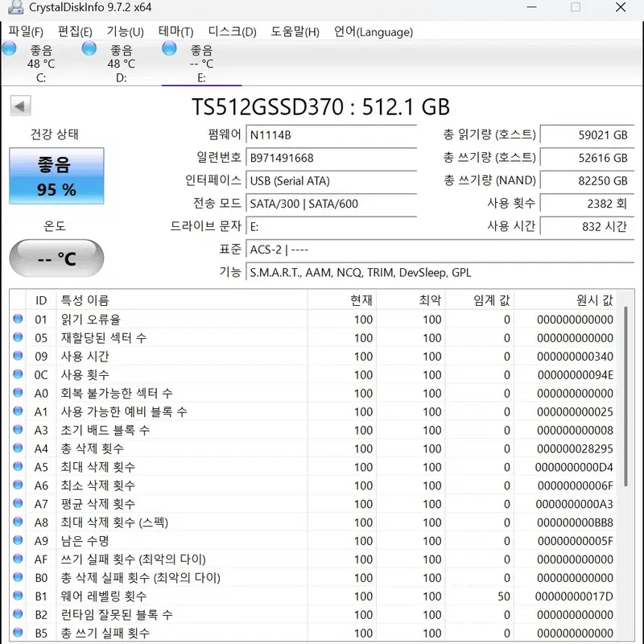
Task: Click the serial number field B971491668
Action: (331, 158)
